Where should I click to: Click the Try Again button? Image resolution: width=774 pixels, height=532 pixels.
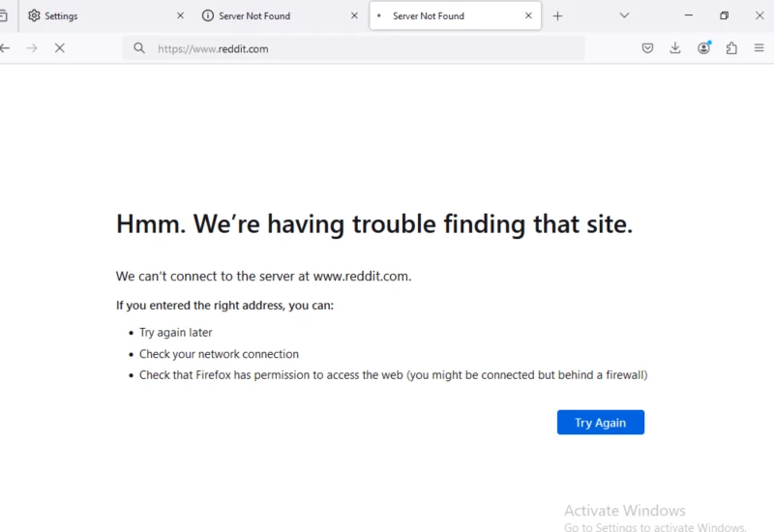coord(600,423)
